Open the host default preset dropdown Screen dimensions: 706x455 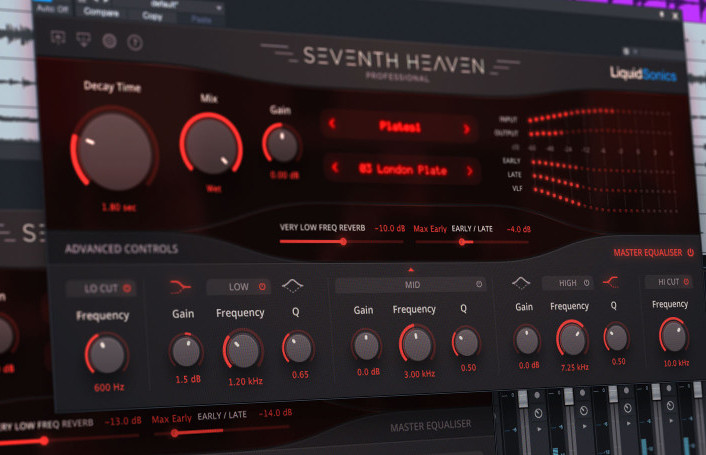point(187,7)
